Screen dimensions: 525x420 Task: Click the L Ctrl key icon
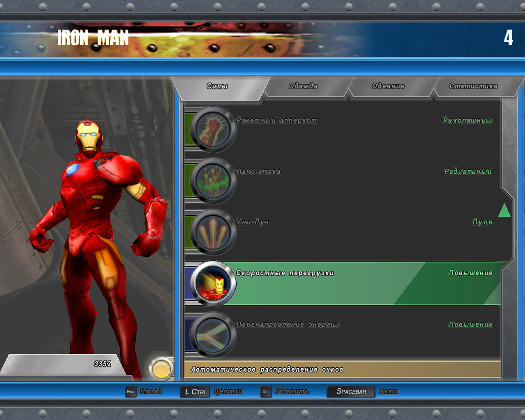(195, 392)
